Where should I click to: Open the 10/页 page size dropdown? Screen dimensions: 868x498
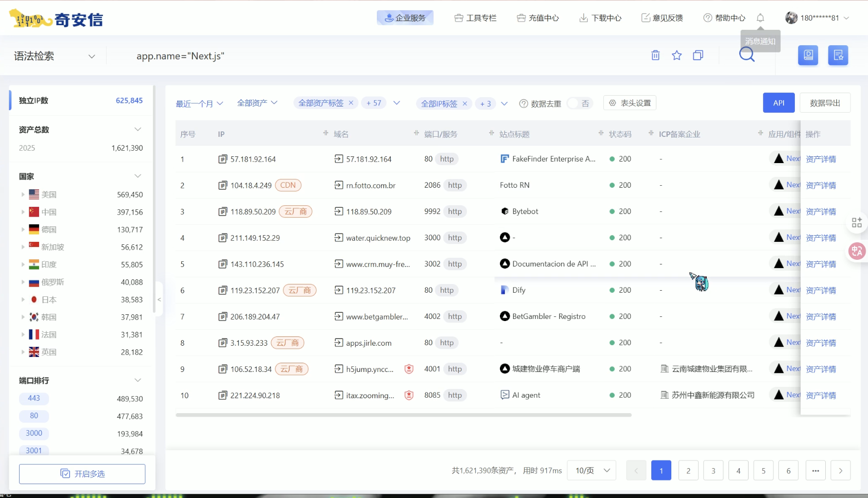click(592, 470)
